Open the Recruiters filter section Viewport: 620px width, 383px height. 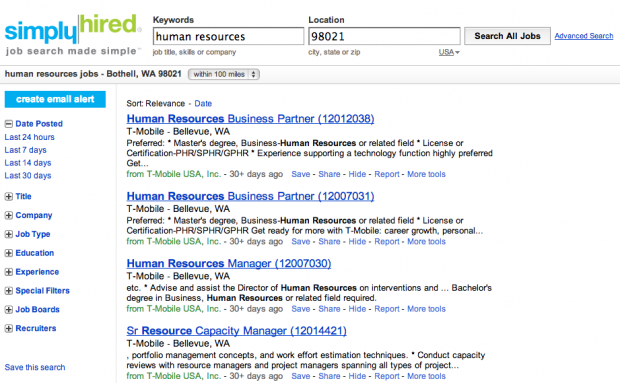point(36,328)
